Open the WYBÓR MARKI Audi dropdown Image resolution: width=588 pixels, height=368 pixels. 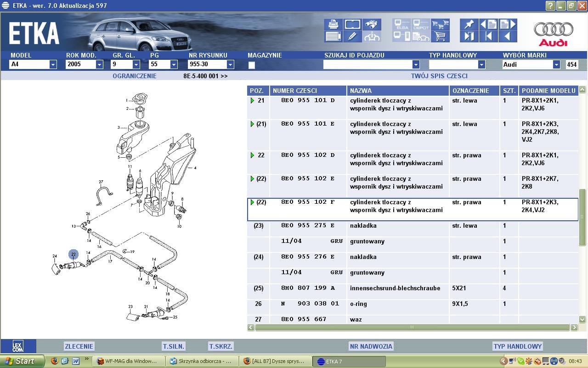pyautogui.click(x=556, y=64)
